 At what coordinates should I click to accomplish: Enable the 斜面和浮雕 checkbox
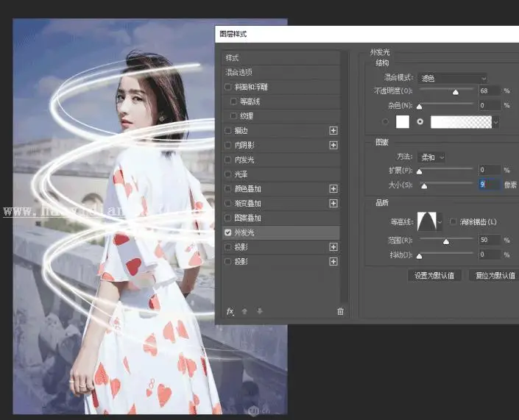(x=227, y=87)
